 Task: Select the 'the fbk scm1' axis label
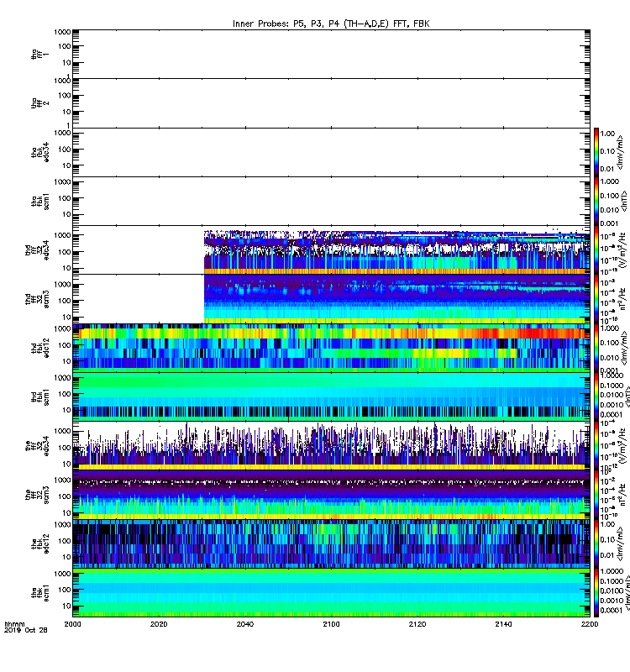pyautogui.click(x=39, y=593)
